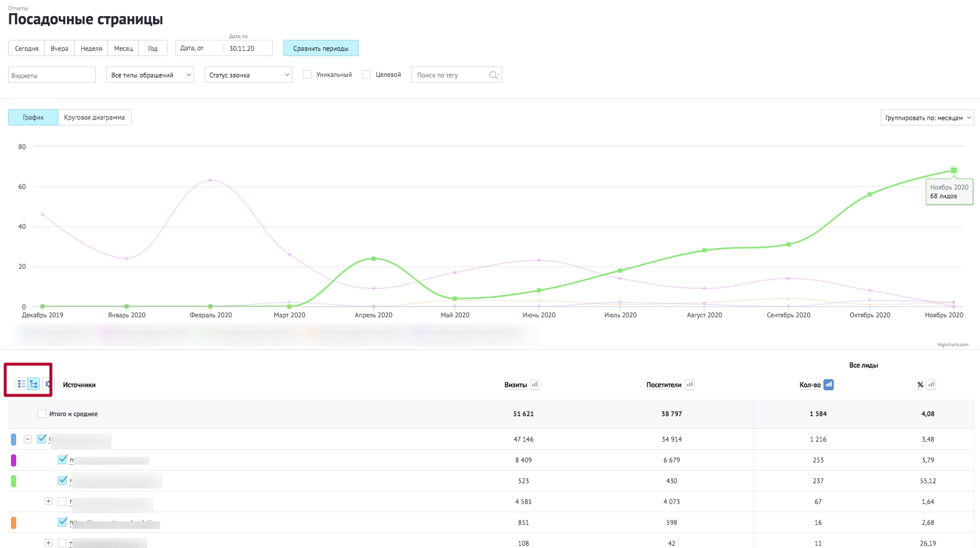The height and width of the screenshot is (548, 980).
Task: Enable the Уникальный checkbox
Action: [x=307, y=75]
